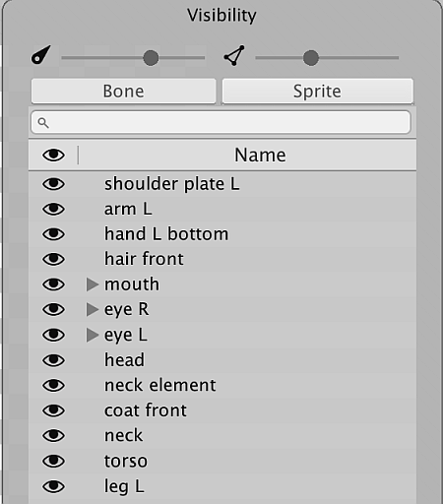Click the search input field
The width and height of the screenshot is (443, 504).
[221, 122]
